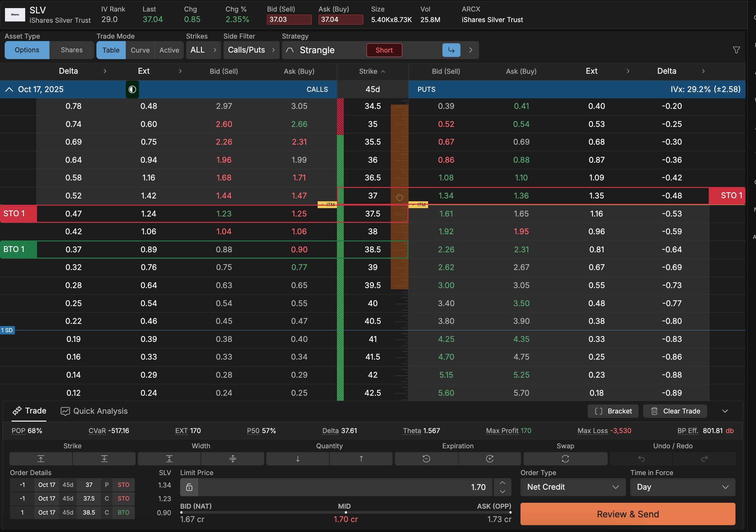Screen dimensions: 756x532
Task: Move strikes up with Strike button
Action: (41, 459)
